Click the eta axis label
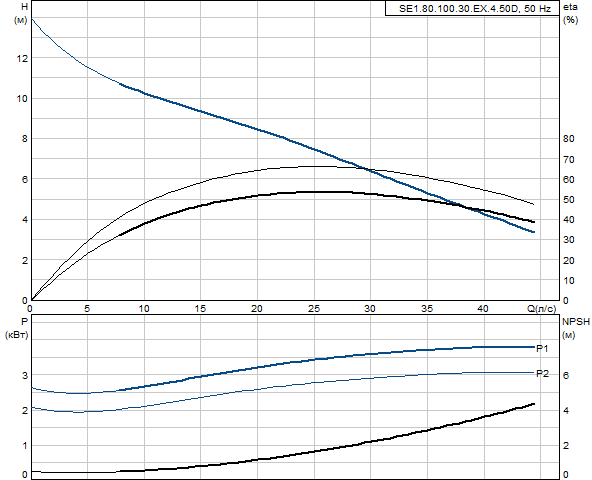The height and width of the screenshot is (480, 592). pos(570,7)
